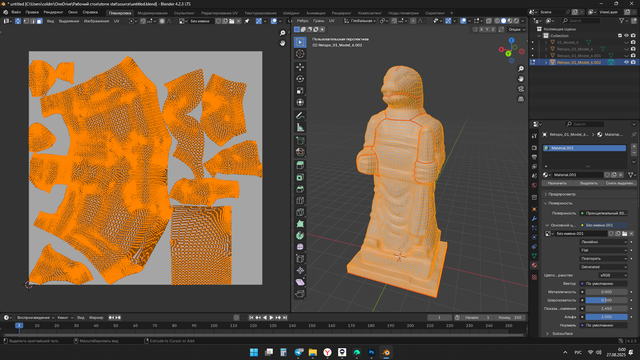Image resolution: width=640 pixels, height=360 pixels.
Task: Open the Flat projection dropdown
Action: [x=603, y=250]
